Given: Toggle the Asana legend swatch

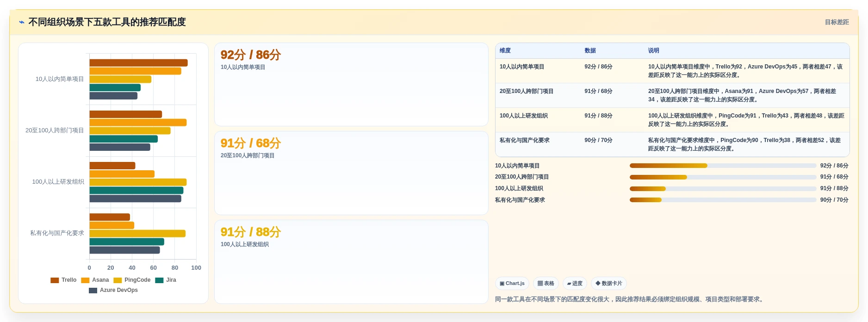Looking at the screenshot, I should coord(85,280).
